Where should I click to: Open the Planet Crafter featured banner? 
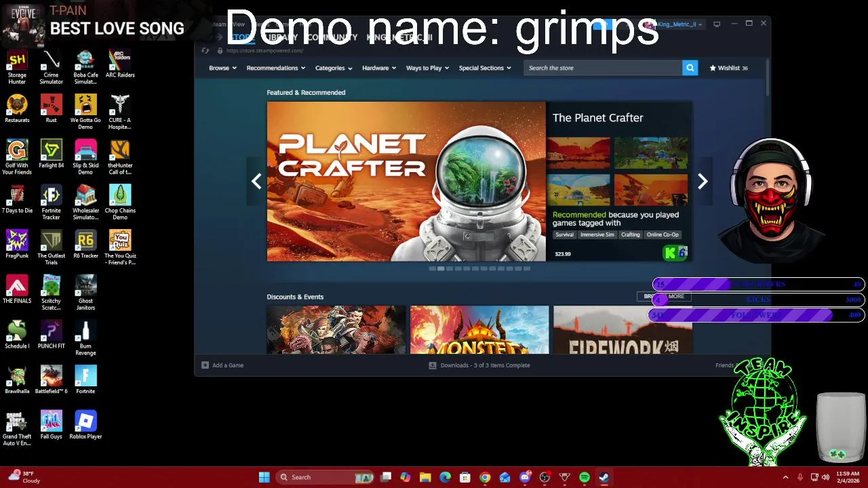coord(406,181)
